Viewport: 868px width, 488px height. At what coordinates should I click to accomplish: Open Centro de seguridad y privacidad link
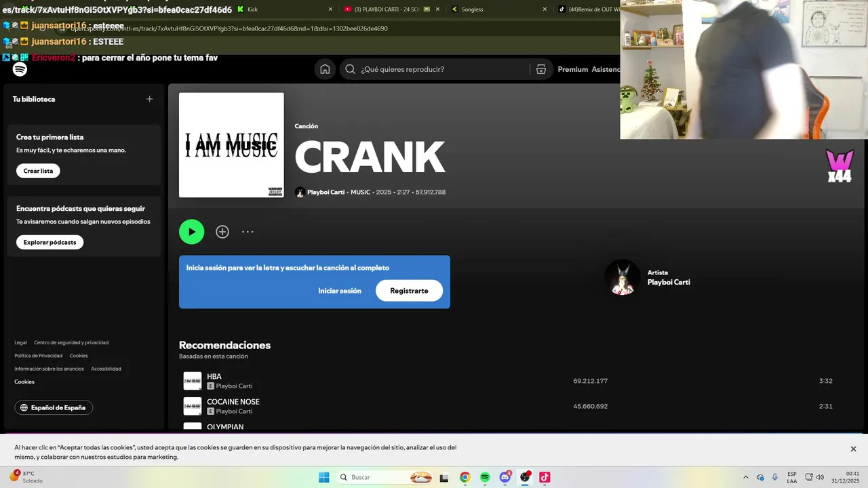(71, 342)
